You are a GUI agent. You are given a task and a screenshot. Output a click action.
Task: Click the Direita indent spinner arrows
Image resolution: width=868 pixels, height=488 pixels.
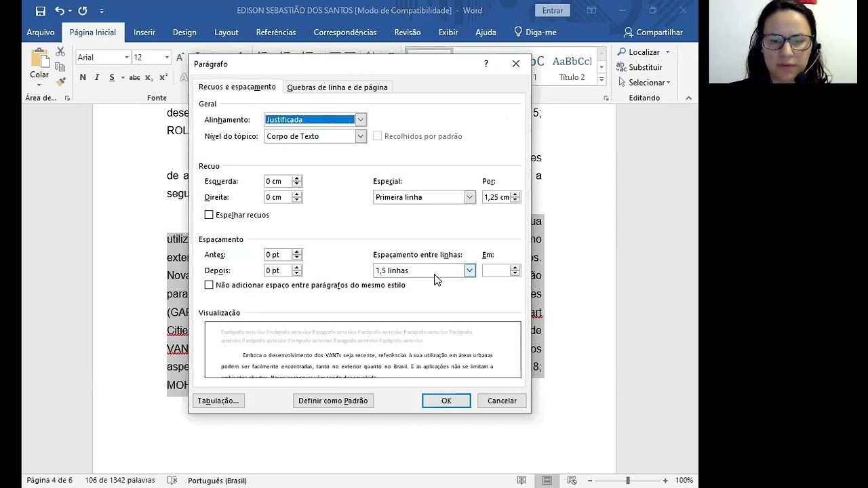[296, 197]
